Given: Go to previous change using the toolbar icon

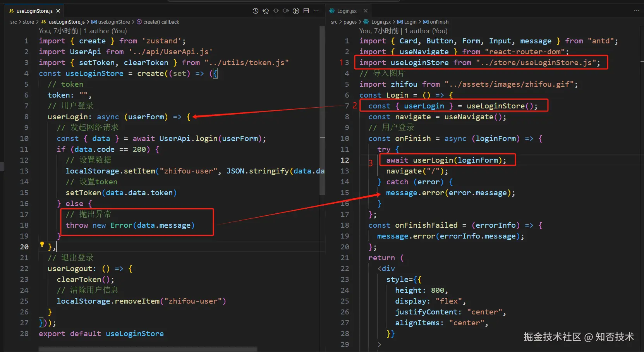Looking at the screenshot, I should tap(276, 11).
